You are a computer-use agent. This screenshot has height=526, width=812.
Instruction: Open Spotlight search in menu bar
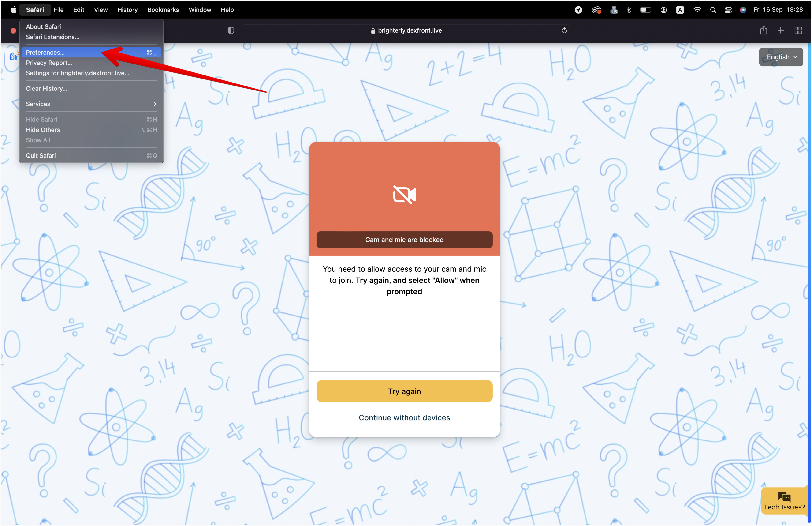[x=713, y=10]
